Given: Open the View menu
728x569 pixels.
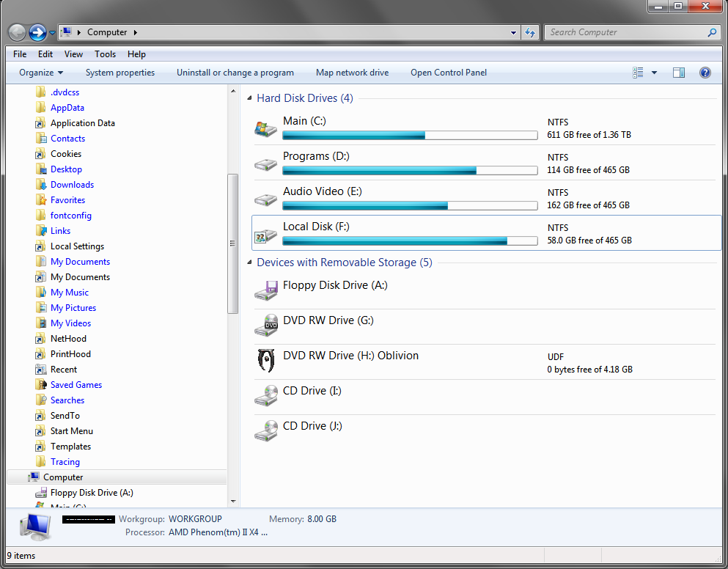Looking at the screenshot, I should 73,54.
